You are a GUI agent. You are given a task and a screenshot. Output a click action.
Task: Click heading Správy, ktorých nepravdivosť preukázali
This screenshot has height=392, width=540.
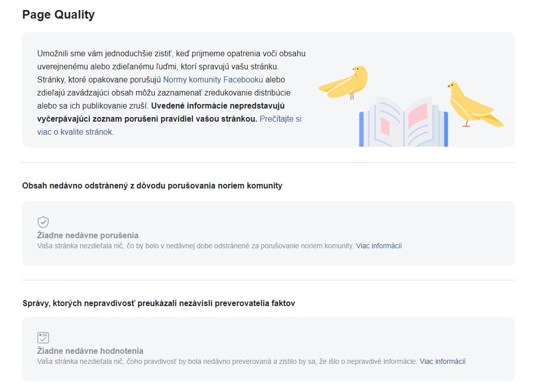tap(159, 303)
